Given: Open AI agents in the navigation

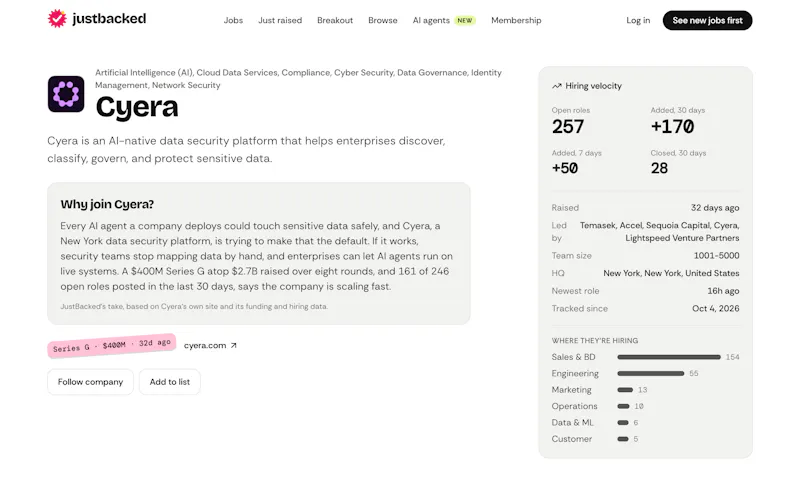Looking at the screenshot, I should pos(431,20).
